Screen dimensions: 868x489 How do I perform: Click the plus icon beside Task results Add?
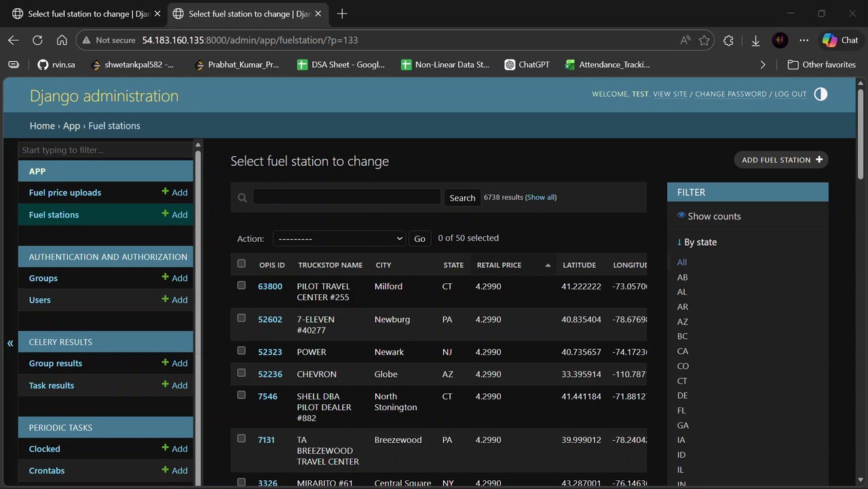point(165,384)
